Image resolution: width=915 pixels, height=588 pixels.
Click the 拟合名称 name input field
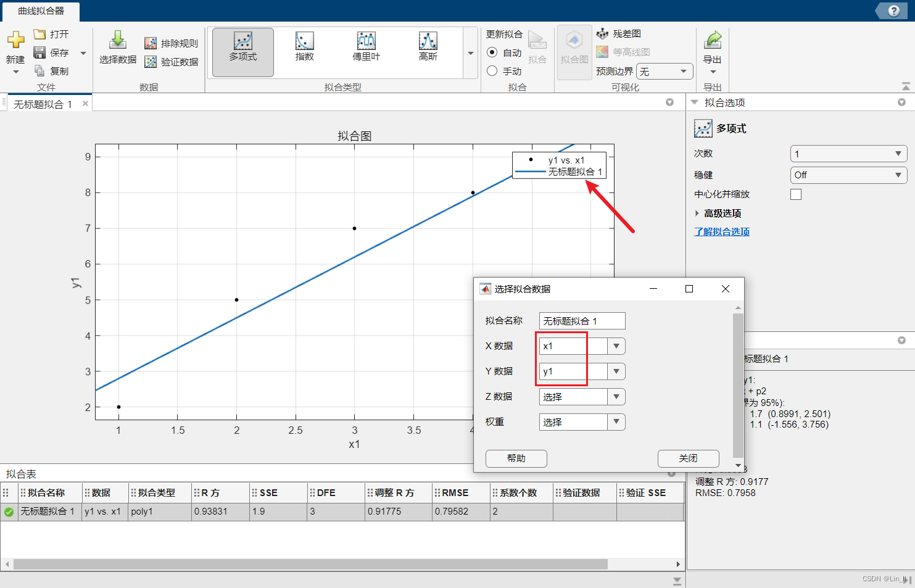pyautogui.click(x=581, y=320)
